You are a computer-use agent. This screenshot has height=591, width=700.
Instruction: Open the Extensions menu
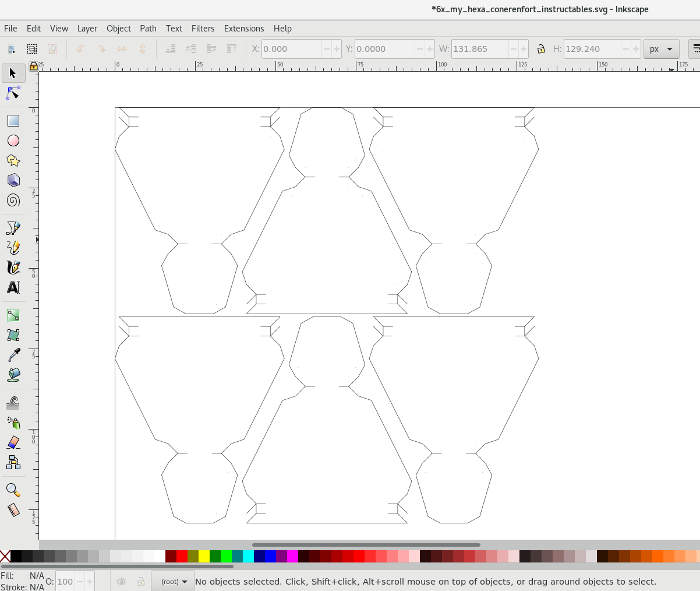[x=244, y=28]
